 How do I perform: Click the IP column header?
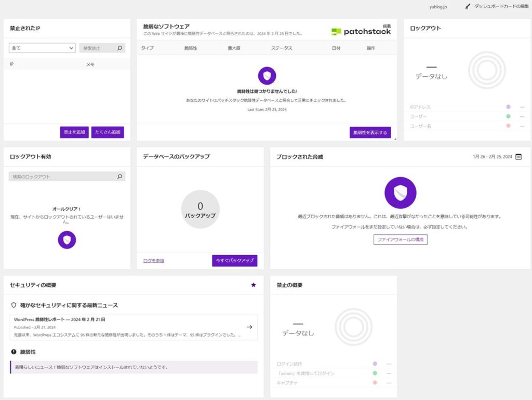click(x=11, y=64)
